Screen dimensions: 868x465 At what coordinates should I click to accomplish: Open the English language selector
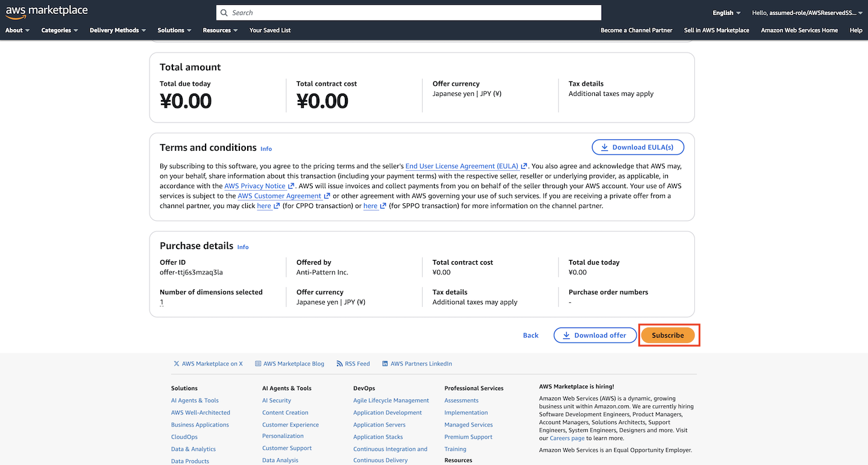click(726, 13)
